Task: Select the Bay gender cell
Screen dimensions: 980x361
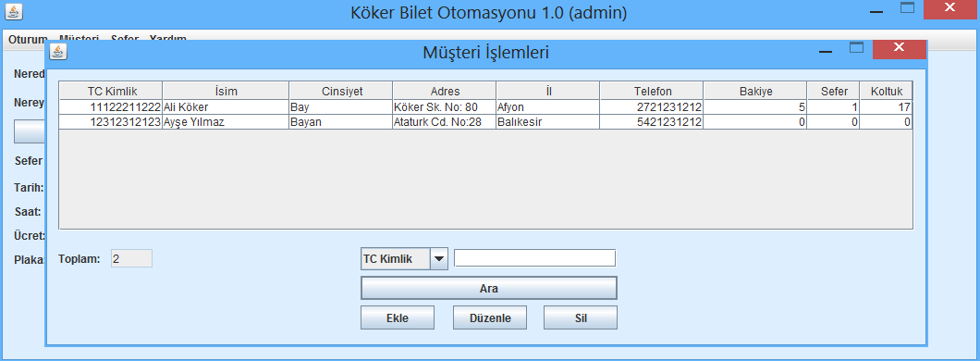Action: tap(340, 107)
